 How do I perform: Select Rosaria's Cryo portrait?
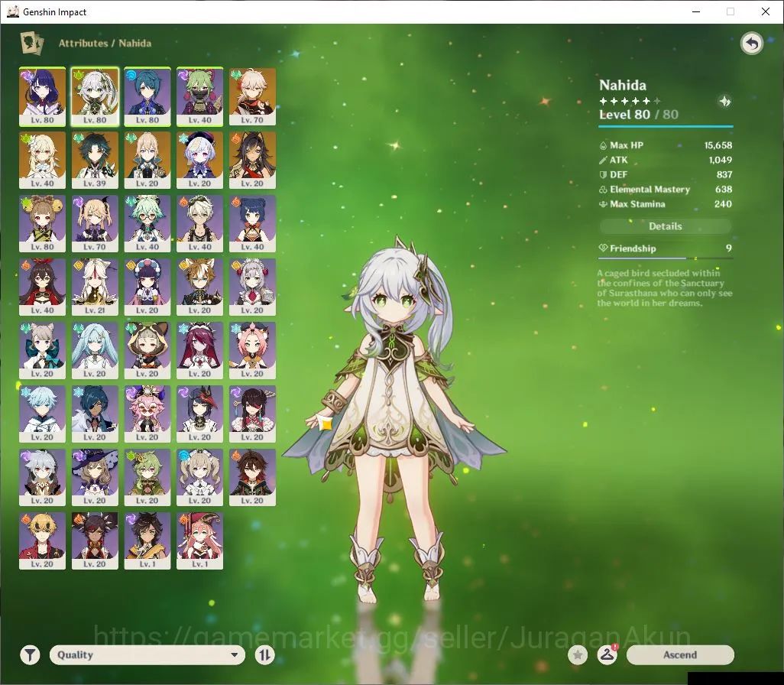pyautogui.click(x=200, y=351)
